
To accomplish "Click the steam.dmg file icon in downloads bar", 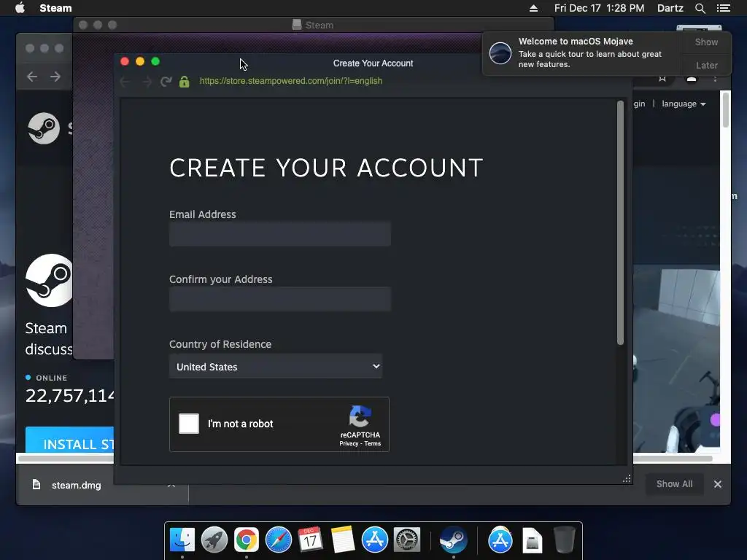I will click(x=36, y=485).
